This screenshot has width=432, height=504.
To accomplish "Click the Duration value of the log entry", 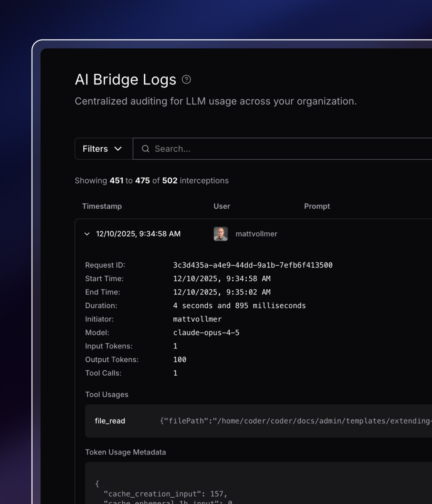I will click(240, 305).
